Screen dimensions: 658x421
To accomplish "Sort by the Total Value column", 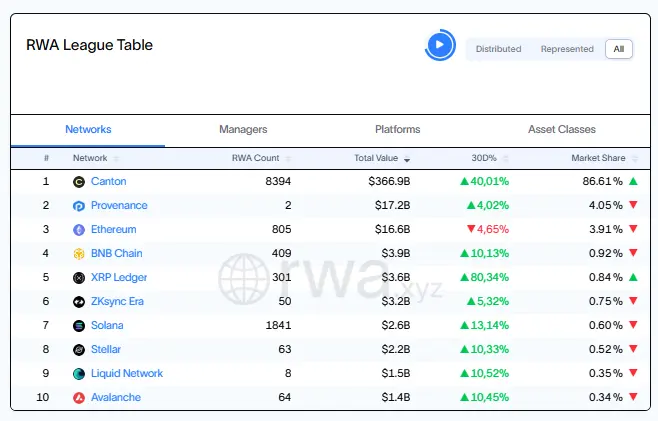I will [x=376, y=158].
